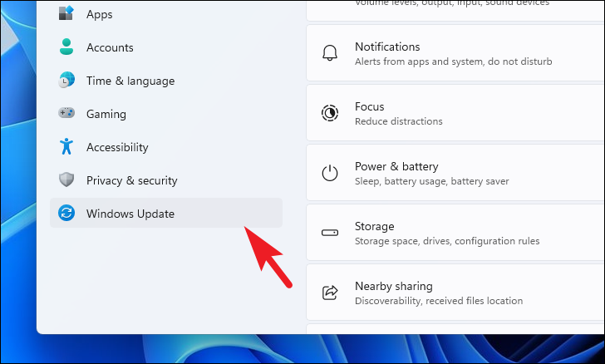
Task: Open the Nearby sharing settings card
Action: coord(455,293)
